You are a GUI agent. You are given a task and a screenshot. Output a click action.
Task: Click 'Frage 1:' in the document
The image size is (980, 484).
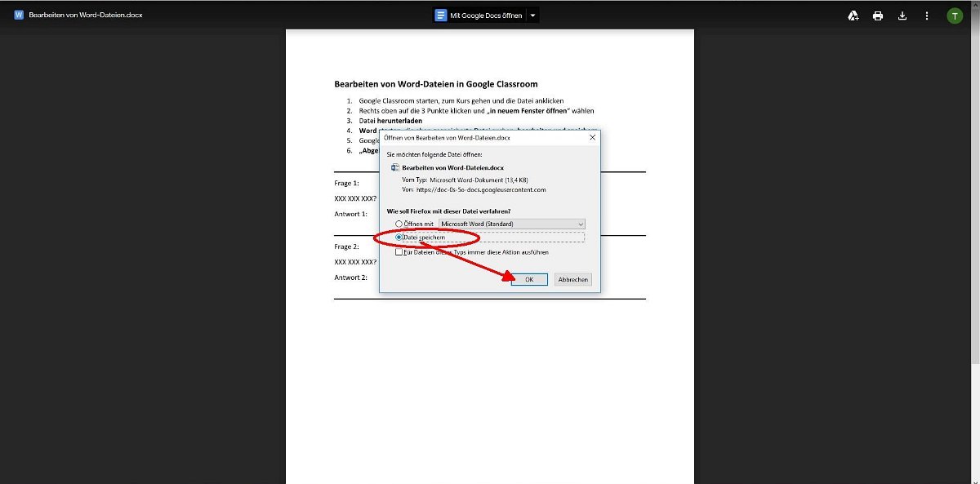click(x=346, y=183)
